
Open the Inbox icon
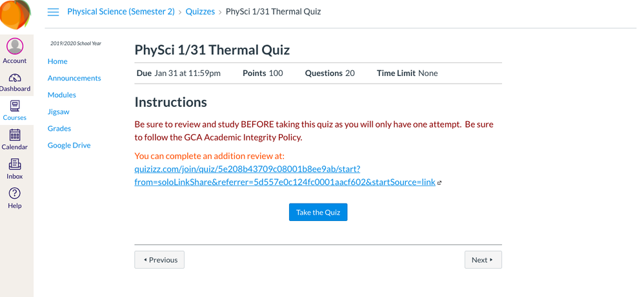point(15,164)
